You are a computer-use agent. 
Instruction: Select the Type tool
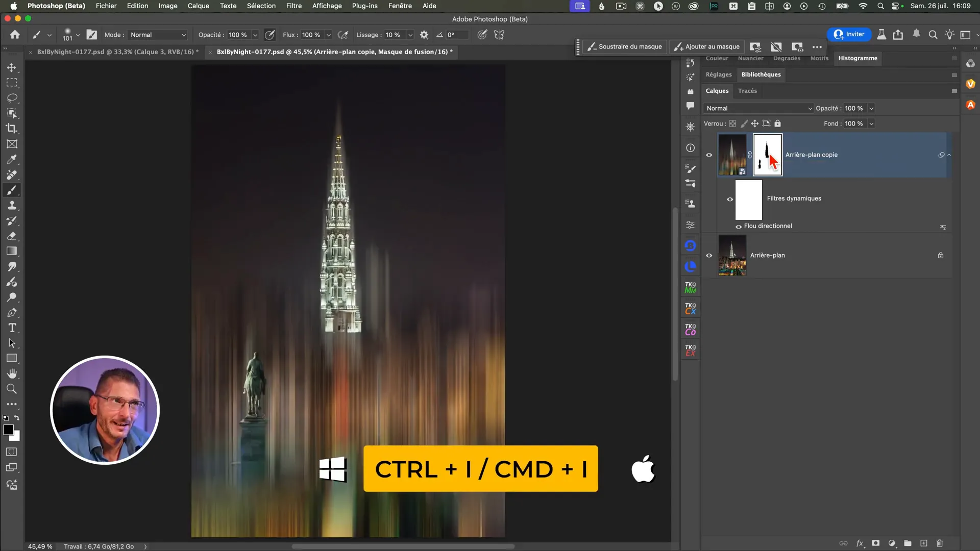12,328
